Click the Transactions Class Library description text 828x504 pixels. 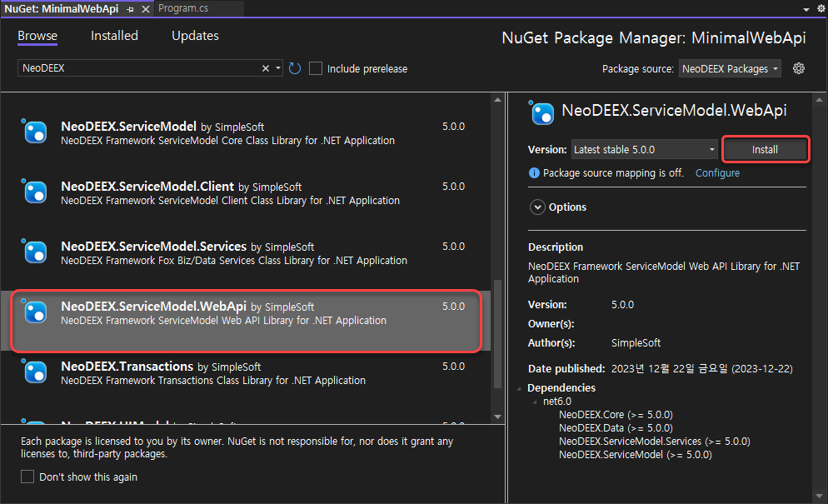pyautogui.click(x=213, y=381)
